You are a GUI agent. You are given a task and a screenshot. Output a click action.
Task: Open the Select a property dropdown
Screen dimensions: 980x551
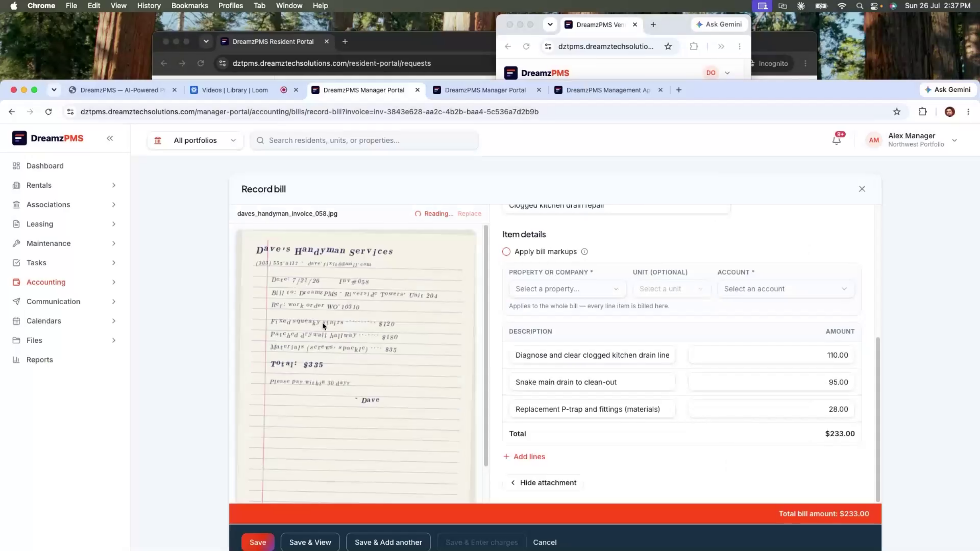[x=567, y=289]
